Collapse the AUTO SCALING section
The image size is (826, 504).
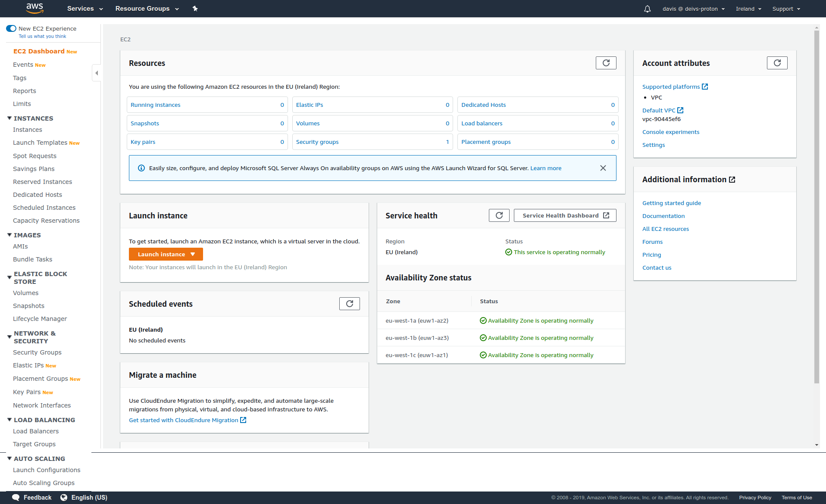[x=9, y=458]
